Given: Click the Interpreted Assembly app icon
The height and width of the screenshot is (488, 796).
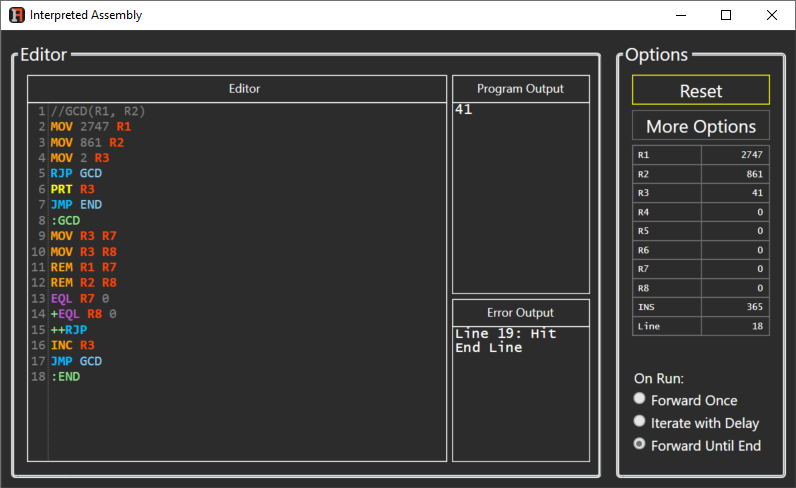Looking at the screenshot, I should 16,15.
